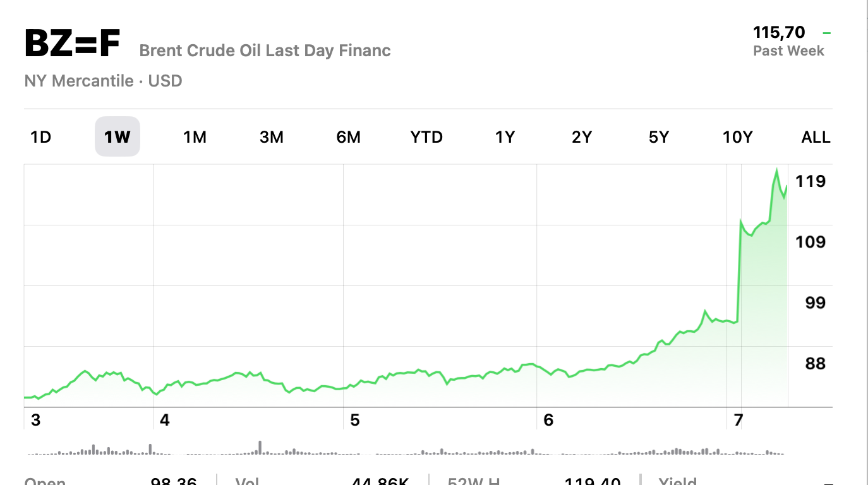View the 5Y price chart

[658, 137]
